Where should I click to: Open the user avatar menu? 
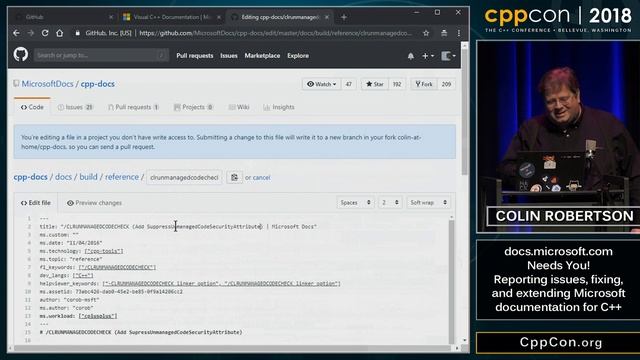point(449,56)
